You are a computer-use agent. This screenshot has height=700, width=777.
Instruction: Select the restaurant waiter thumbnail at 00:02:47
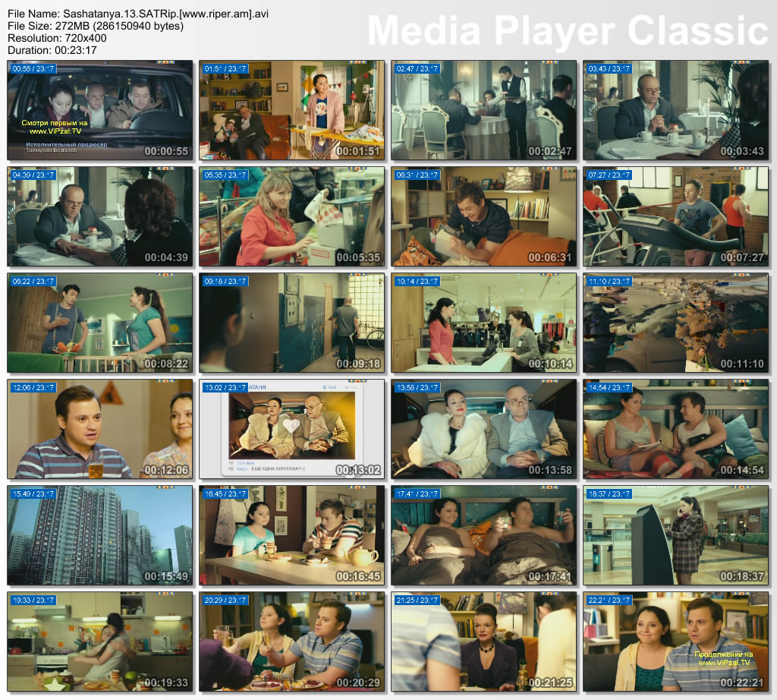click(483, 110)
